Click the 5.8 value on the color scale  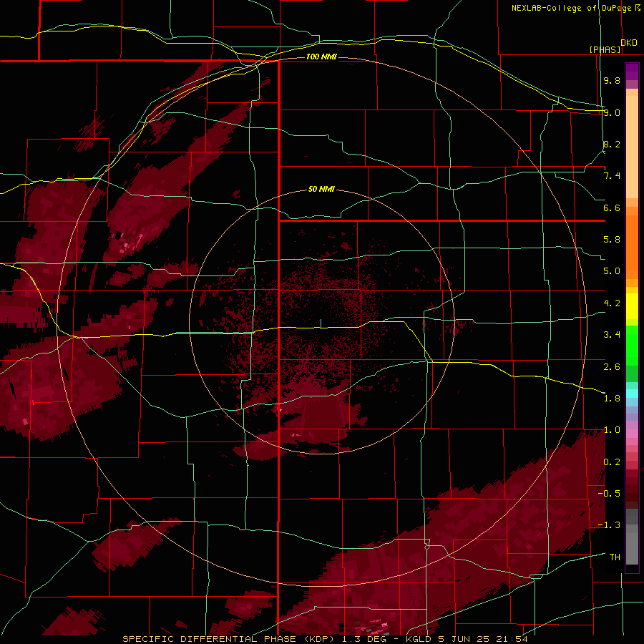(612, 240)
